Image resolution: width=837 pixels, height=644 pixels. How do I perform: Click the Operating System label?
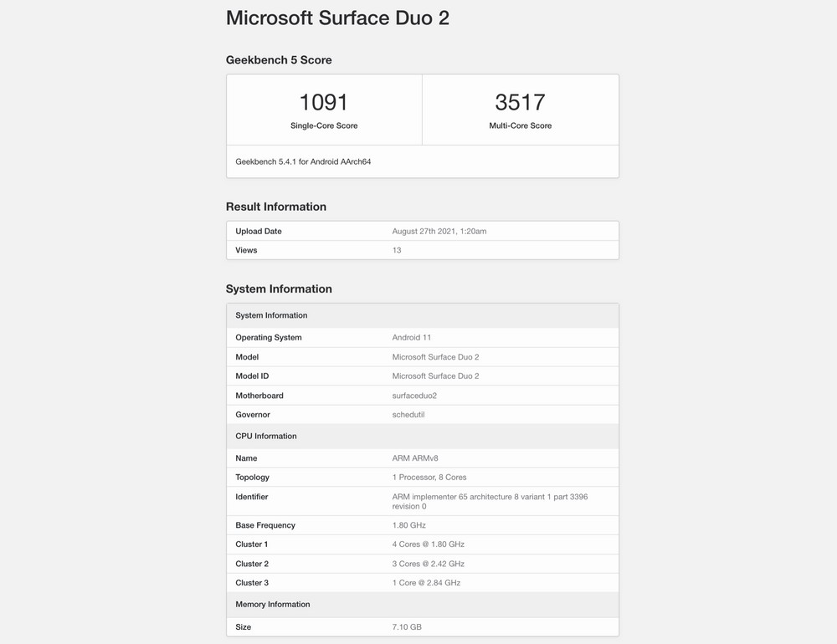(269, 337)
